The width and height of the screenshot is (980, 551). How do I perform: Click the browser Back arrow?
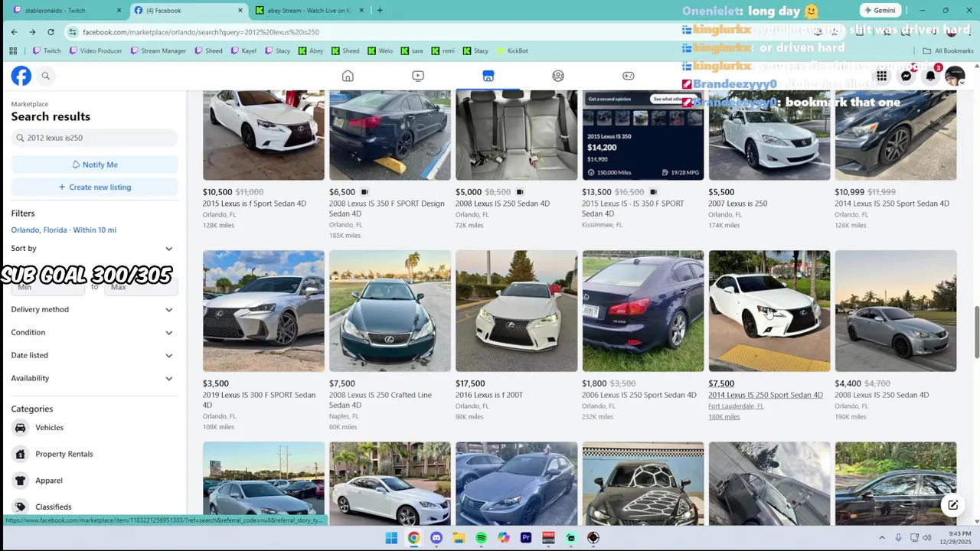point(14,32)
